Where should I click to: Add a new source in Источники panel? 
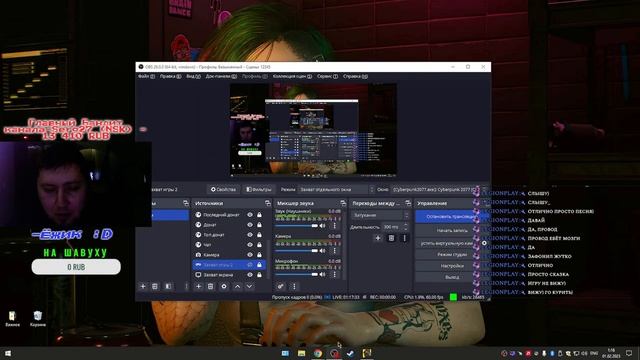tap(199, 287)
